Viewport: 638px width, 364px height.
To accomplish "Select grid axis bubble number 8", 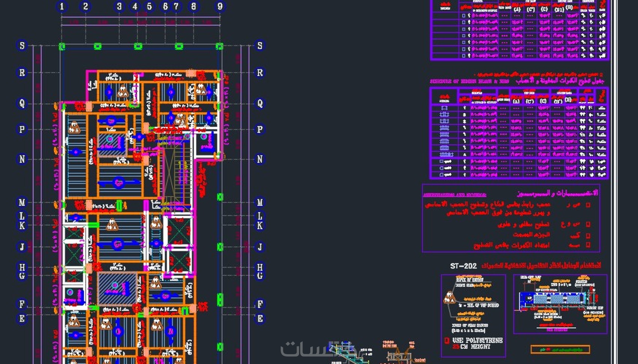I will coord(194,6).
